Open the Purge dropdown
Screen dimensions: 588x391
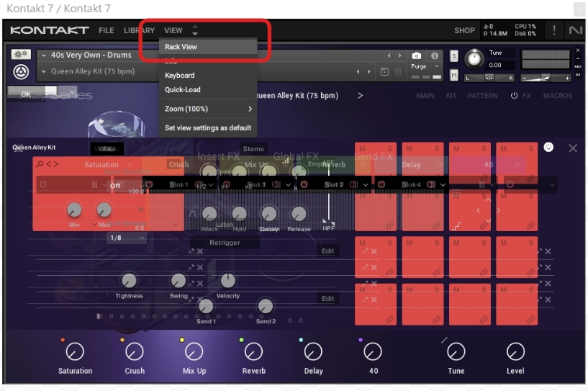[x=437, y=66]
